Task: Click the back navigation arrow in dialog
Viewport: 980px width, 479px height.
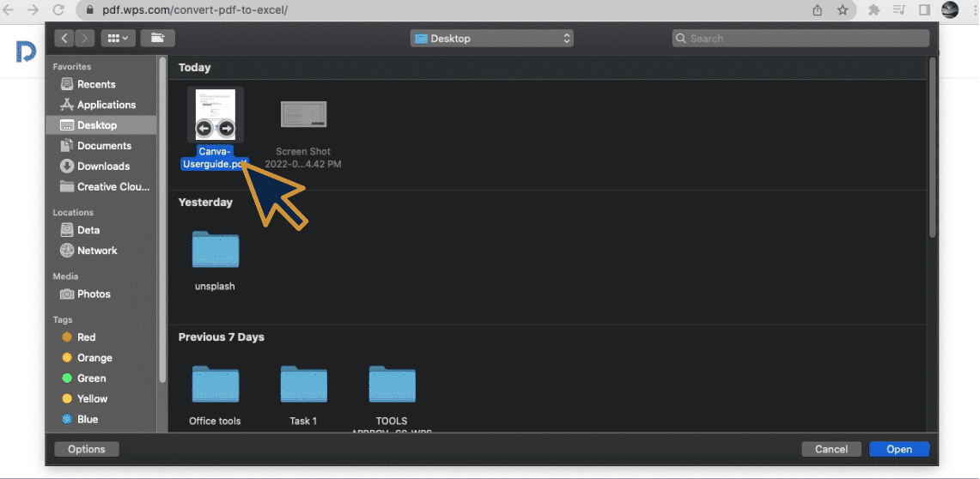Action: (x=65, y=38)
